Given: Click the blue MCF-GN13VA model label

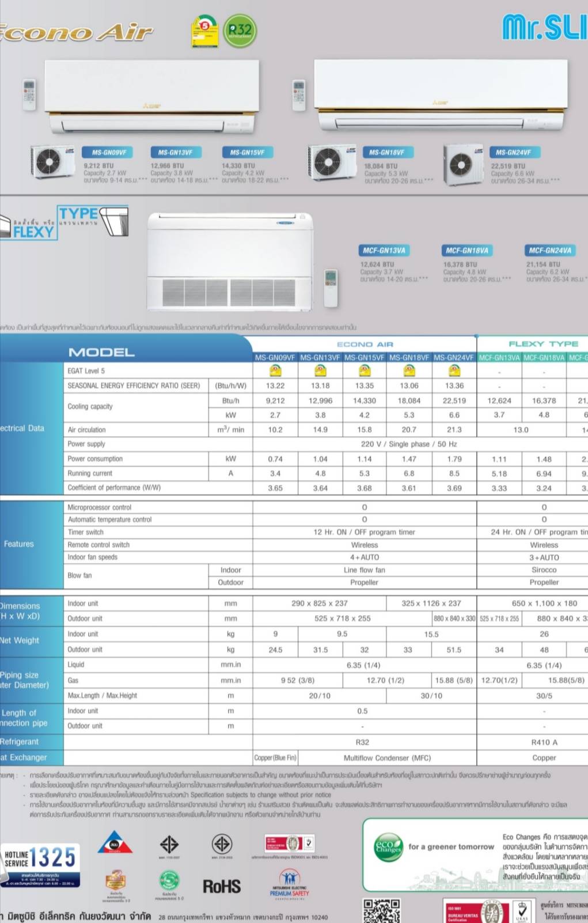Looking at the screenshot, I should [x=384, y=251].
